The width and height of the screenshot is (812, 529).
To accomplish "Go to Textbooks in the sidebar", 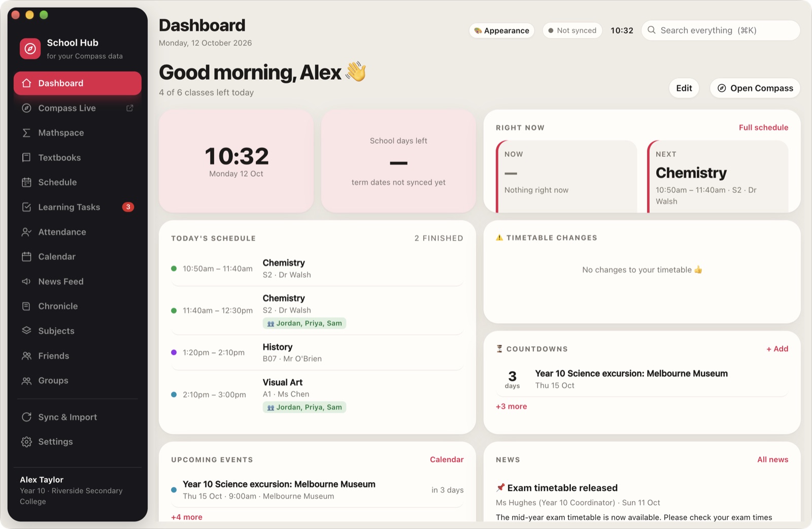I will coord(78,157).
